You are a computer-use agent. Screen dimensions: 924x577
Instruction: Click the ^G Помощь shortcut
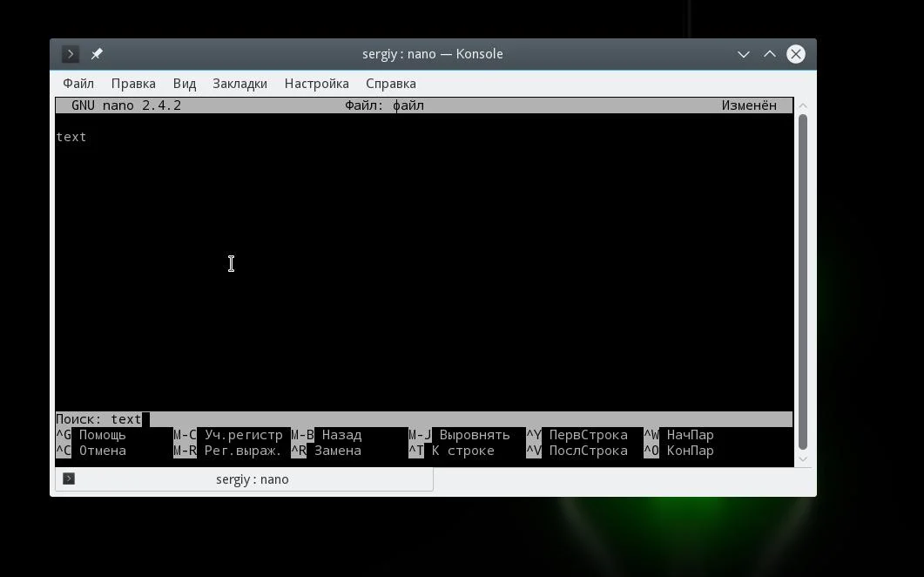pos(91,436)
